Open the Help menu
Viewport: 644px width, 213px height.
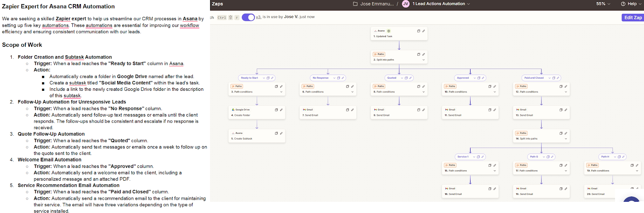[632, 4]
